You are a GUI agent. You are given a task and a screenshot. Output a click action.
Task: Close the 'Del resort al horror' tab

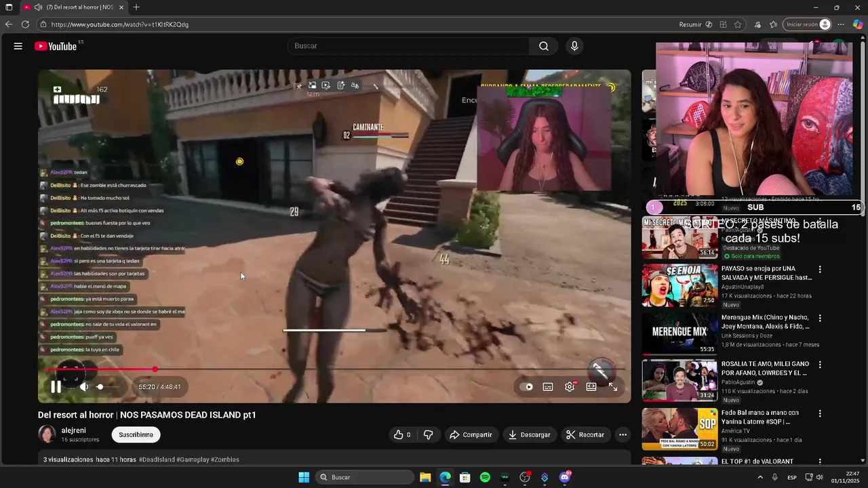coord(121,7)
